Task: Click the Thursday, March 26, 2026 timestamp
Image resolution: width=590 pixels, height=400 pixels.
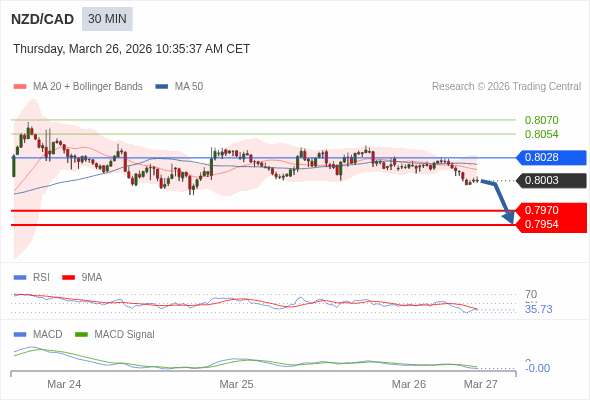Action: 132,49
